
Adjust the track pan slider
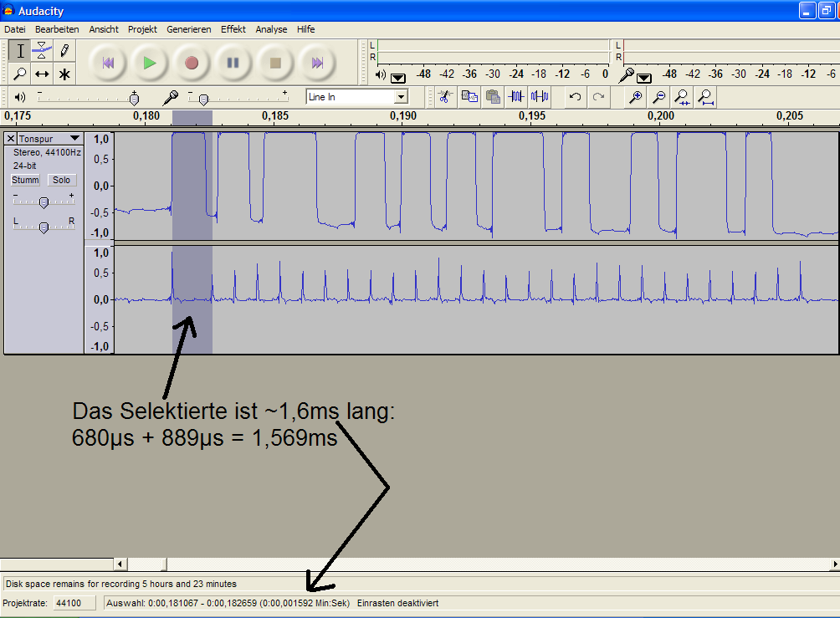pyautogui.click(x=44, y=226)
